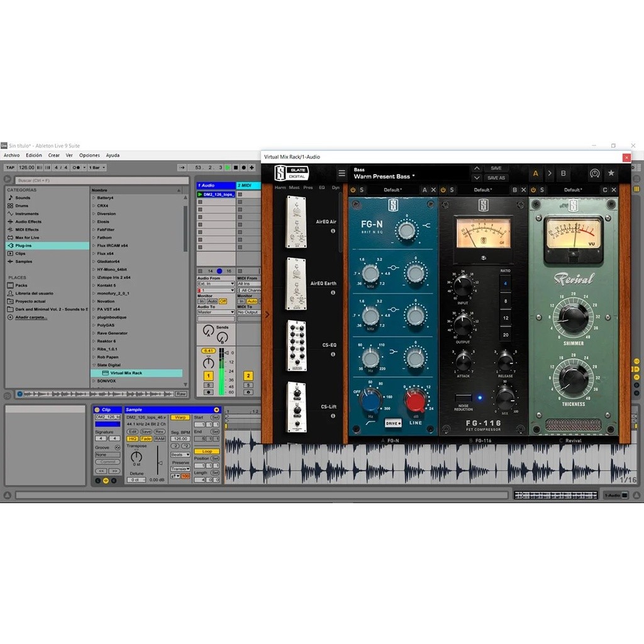Open the Slate Digital hamburger menu
The height and width of the screenshot is (644, 644).
click(x=341, y=174)
